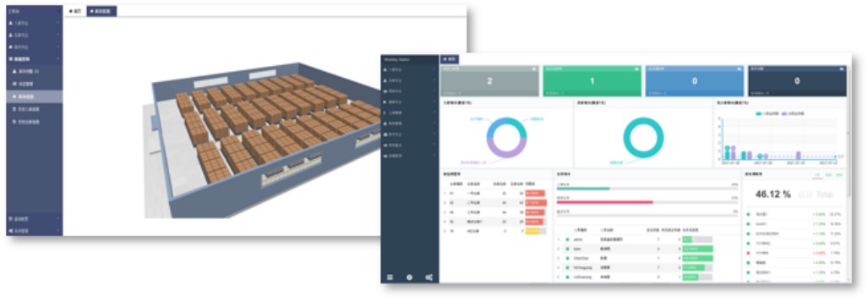Click the 46.12 % total value
The image size is (868, 307).
tap(773, 194)
